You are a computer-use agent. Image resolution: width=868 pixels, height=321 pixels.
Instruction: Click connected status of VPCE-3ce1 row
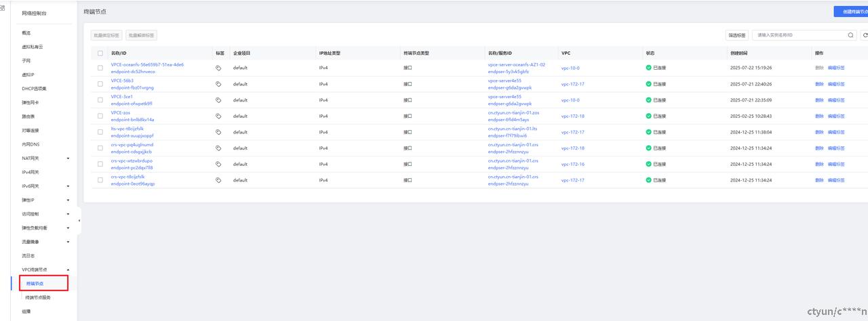(656, 100)
